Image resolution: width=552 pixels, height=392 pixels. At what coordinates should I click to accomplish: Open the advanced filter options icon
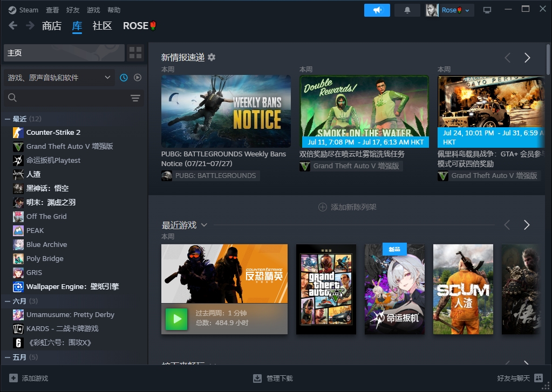point(135,98)
